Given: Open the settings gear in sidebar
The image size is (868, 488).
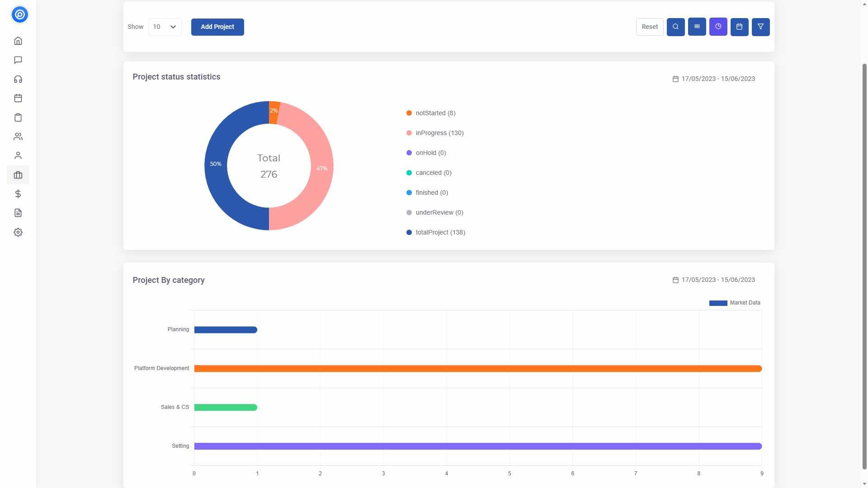Looking at the screenshot, I should pos(18,232).
